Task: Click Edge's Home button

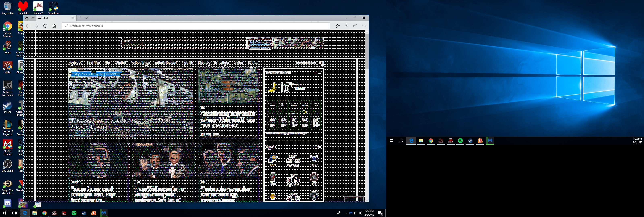Action: (54, 26)
